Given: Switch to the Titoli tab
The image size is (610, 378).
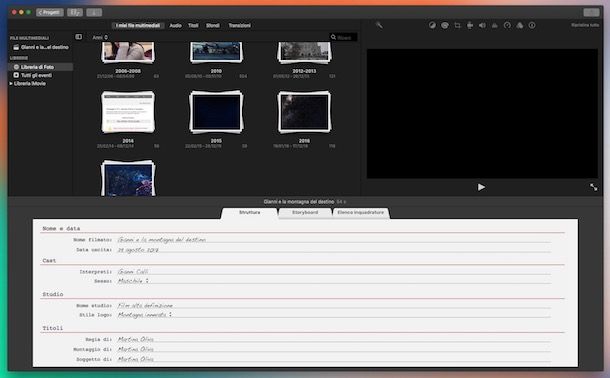Looking at the screenshot, I should coord(193,25).
